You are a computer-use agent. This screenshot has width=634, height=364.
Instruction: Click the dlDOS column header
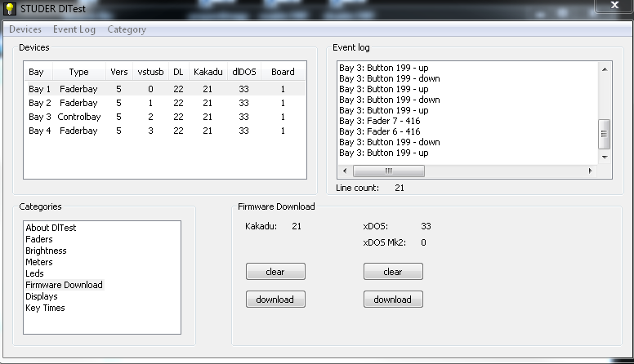click(x=243, y=72)
